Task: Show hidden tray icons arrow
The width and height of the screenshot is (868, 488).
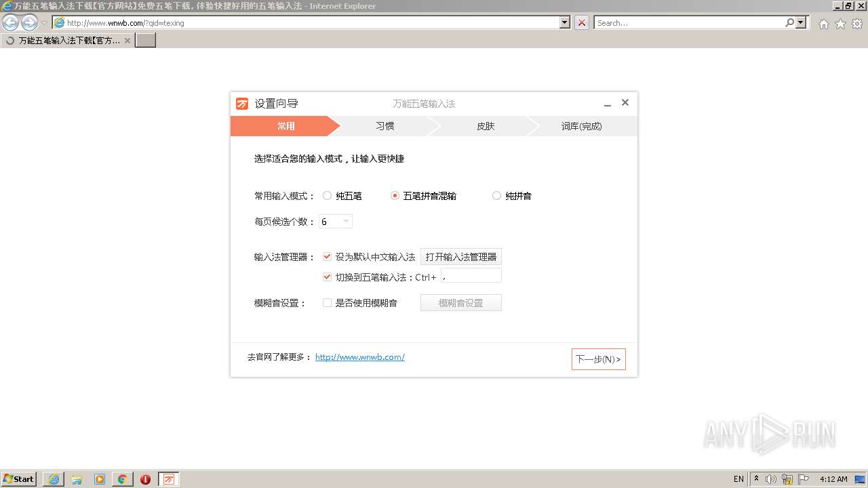Action: tap(757, 479)
